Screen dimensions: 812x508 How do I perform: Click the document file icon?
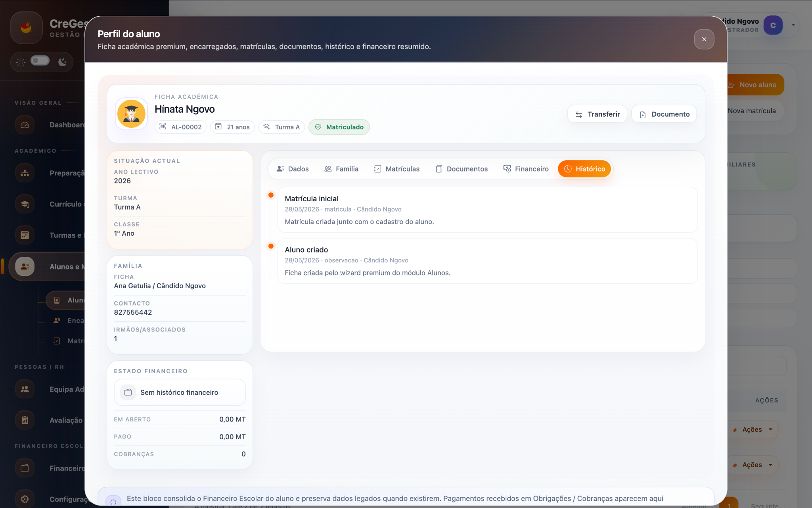pyautogui.click(x=643, y=115)
